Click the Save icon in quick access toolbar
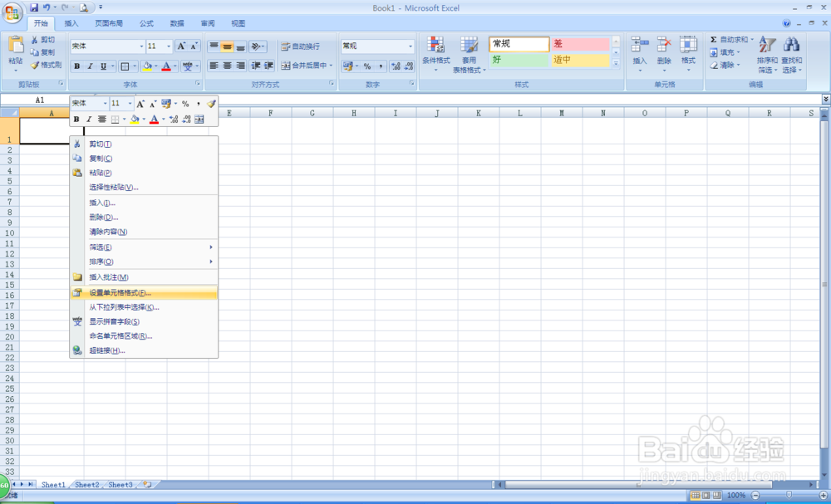 pyautogui.click(x=34, y=7)
